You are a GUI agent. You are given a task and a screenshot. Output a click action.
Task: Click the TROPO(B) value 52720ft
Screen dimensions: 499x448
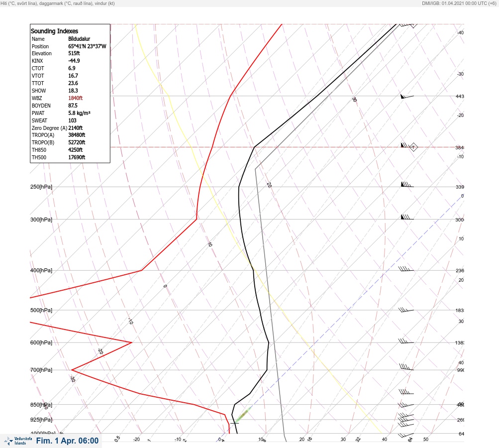(77, 142)
